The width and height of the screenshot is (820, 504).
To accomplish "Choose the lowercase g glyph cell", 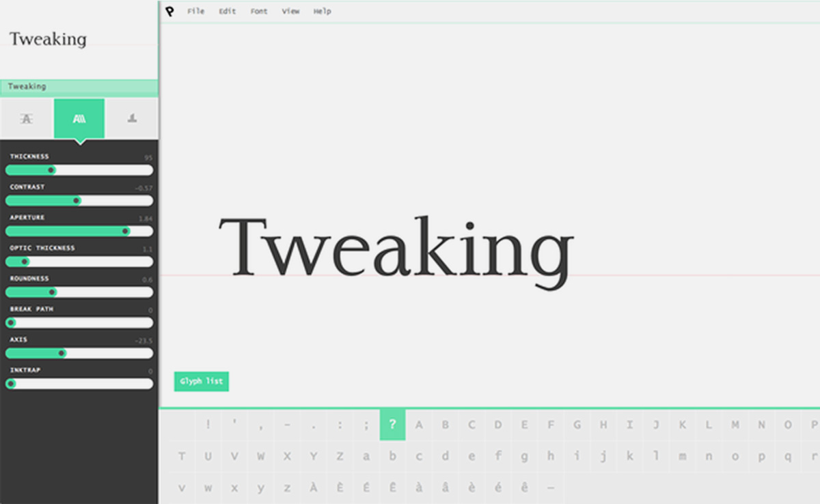I will click(524, 456).
